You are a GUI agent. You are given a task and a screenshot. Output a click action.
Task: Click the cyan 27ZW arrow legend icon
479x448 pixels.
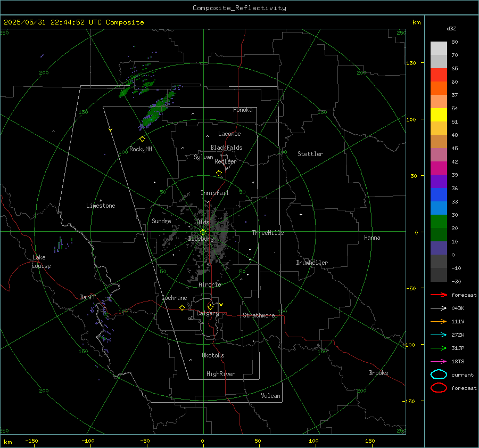point(439,335)
